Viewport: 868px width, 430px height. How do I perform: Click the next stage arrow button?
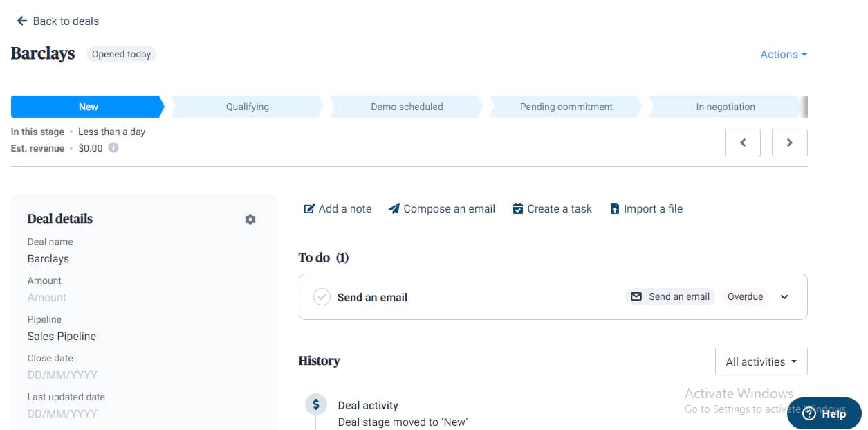(790, 143)
